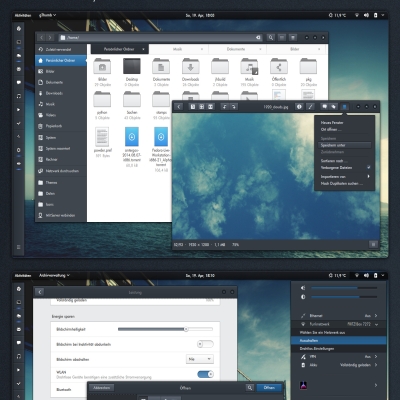400x400 pixels.
Task: Switch to the Bilder tab
Action: [294, 49]
